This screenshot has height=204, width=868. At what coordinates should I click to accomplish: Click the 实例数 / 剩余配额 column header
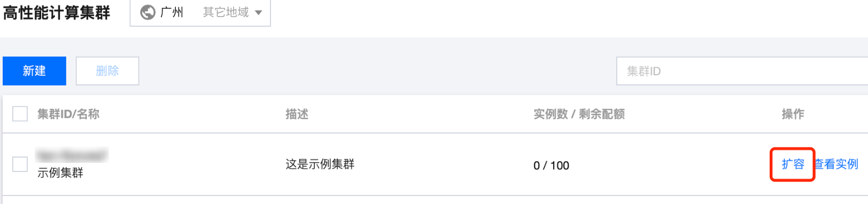(579, 114)
